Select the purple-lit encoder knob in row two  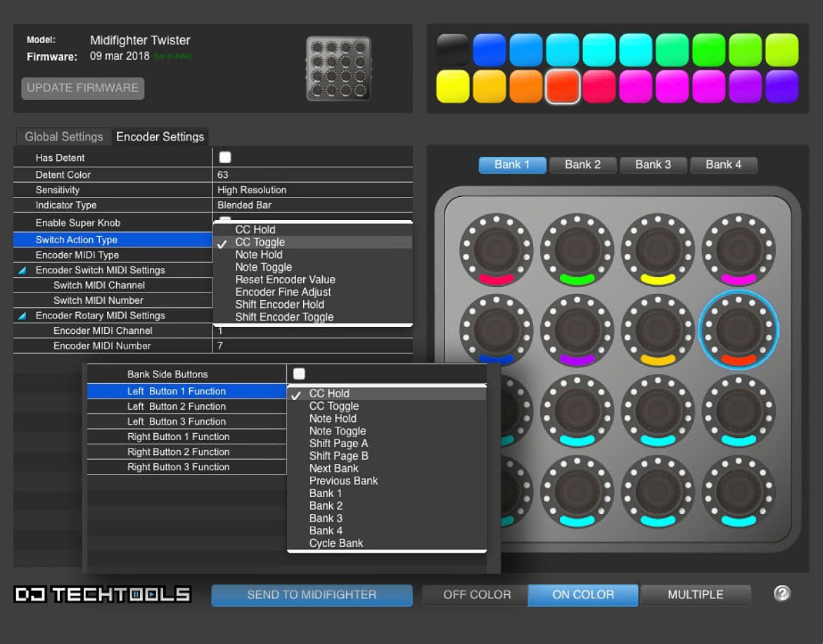[577, 330]
